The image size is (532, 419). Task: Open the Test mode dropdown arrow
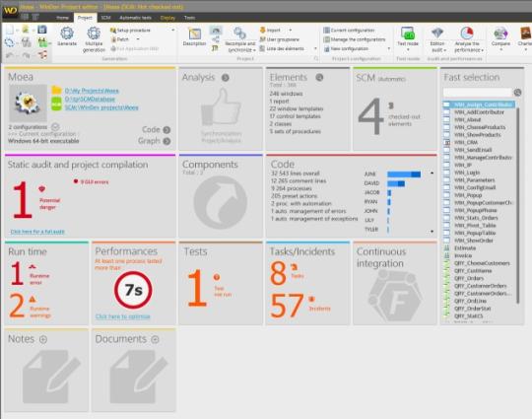408,50
